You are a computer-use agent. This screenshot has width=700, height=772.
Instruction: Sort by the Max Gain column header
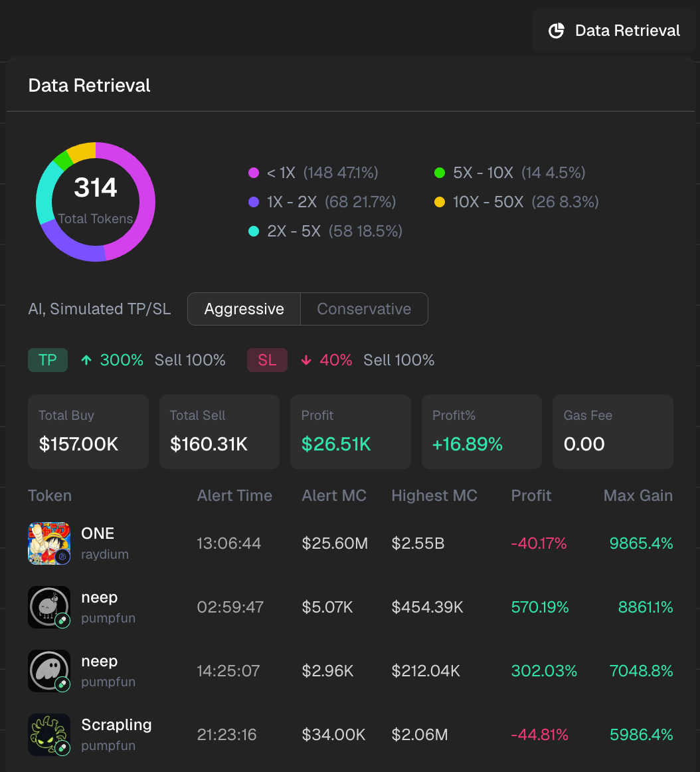click(638, 496)
